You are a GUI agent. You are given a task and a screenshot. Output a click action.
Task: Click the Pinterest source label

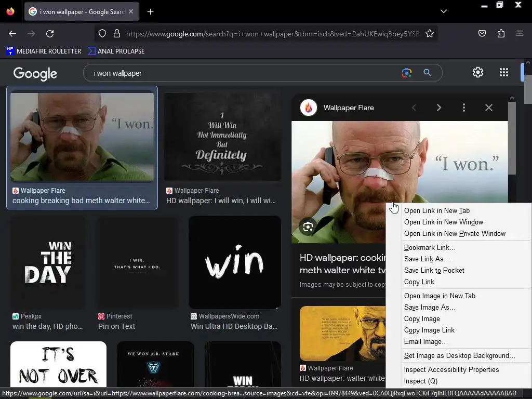tap(115, 316)
